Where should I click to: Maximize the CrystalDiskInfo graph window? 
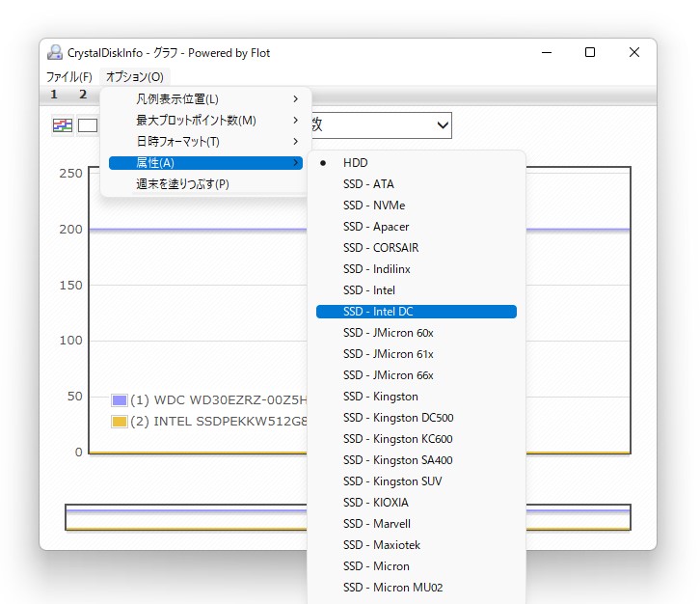coord(590,53)
